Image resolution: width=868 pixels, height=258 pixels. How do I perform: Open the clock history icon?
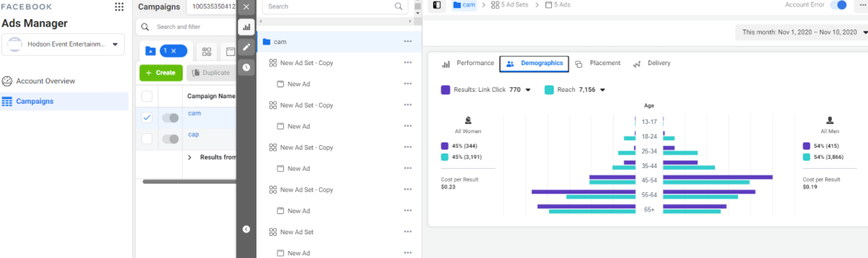246,67
